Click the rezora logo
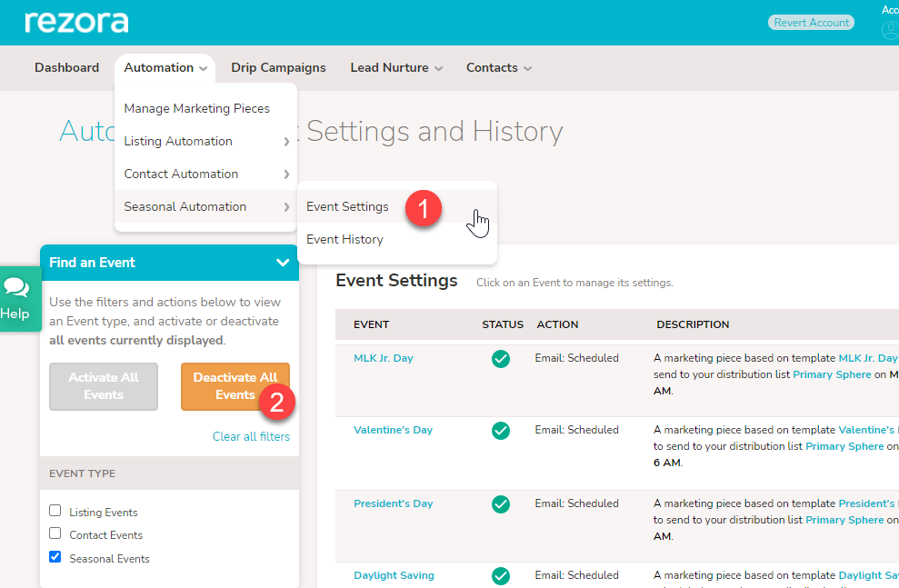The image size is (899, 588). coord(76,22)
